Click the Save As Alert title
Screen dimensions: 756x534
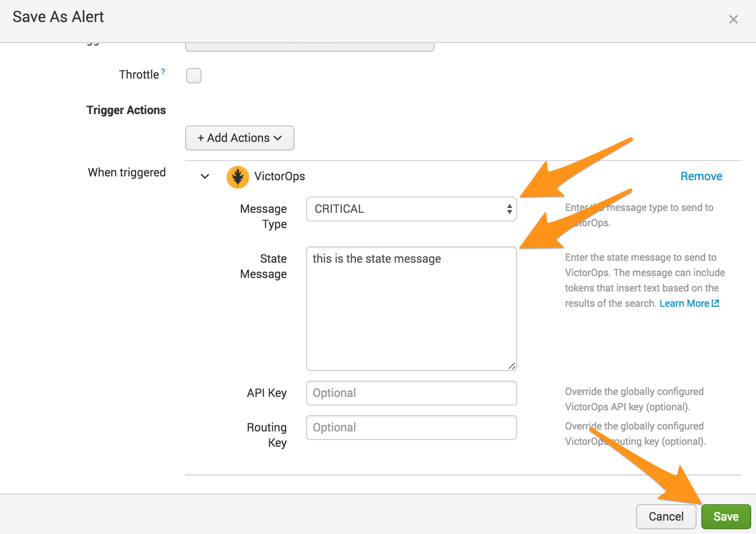[x=58, y=17]
